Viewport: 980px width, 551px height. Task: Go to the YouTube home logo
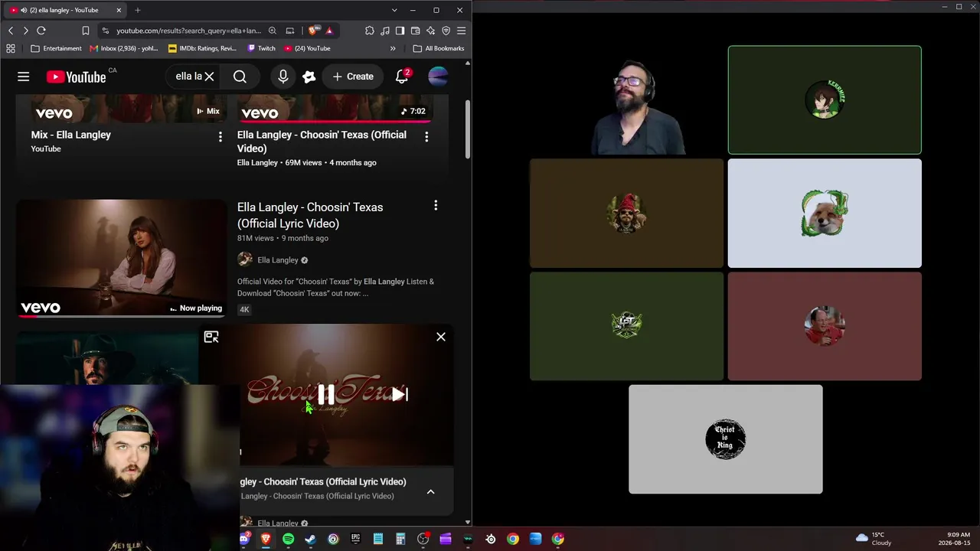pos(76,77)
